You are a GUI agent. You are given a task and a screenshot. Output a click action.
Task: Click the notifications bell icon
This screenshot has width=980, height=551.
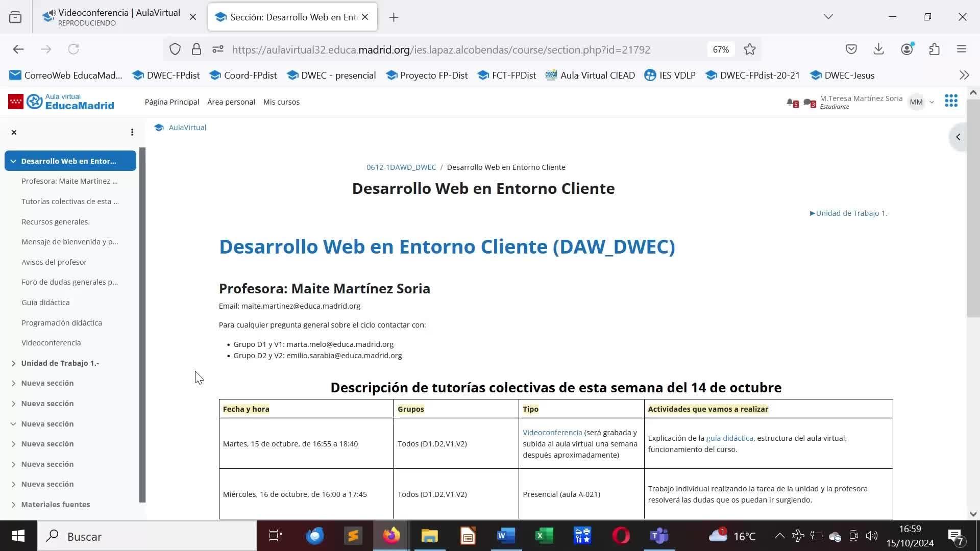791,103
